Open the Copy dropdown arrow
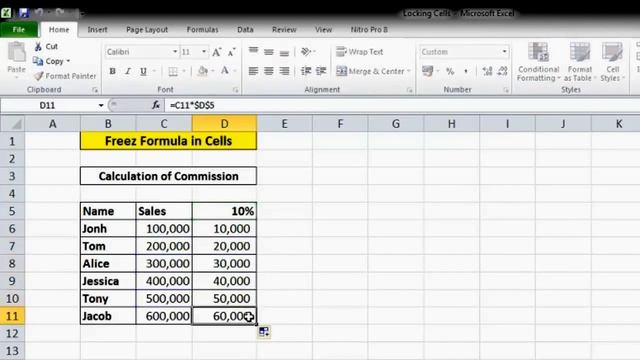The width and height of the screenshot is (640, 360). [x=68, y=61]
